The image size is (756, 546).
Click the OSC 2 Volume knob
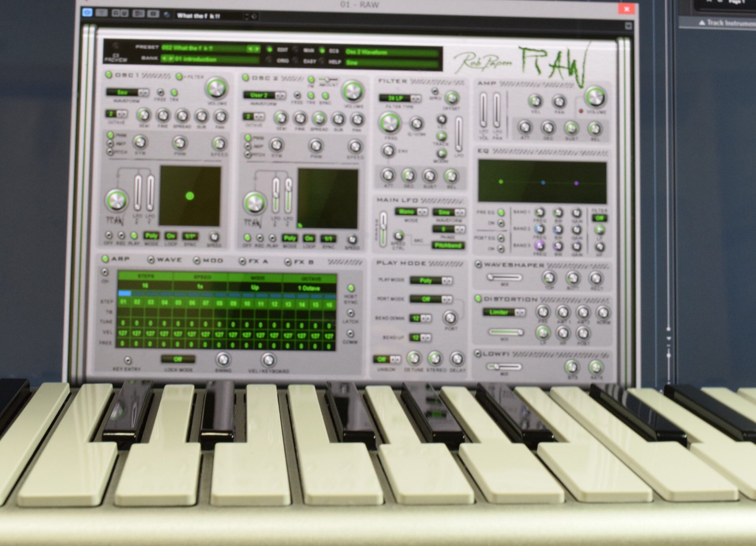click(353, 92)
